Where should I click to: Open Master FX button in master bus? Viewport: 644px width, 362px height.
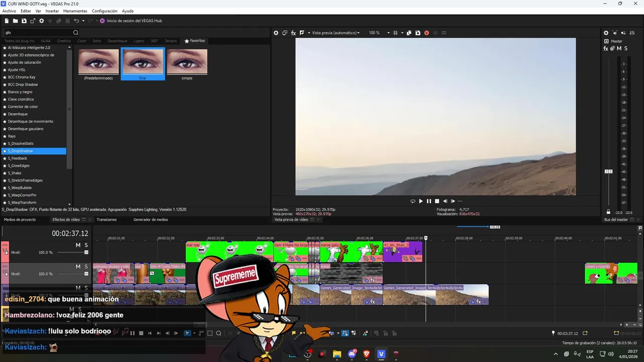[606, 48]
